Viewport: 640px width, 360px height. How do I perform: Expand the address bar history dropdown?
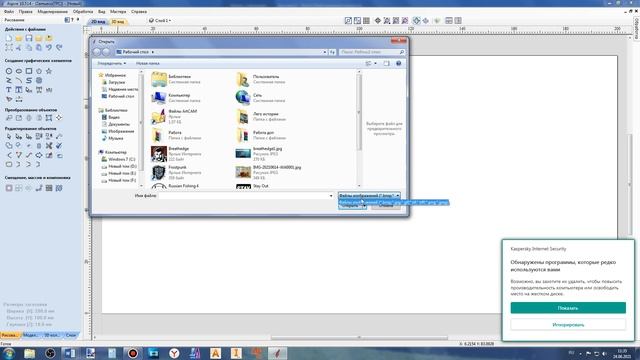[325, 52]
